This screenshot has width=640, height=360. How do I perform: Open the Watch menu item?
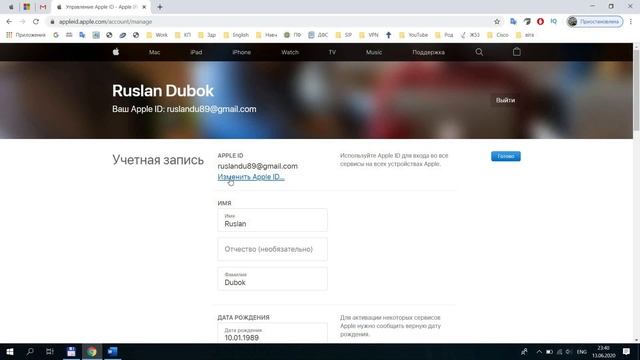(290, 52)
